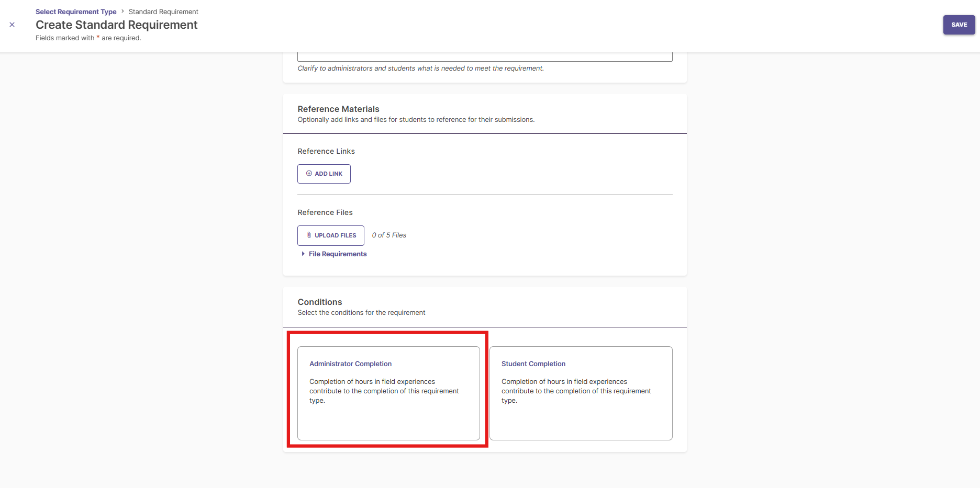This screenshot has width=980, height=488.
Task: Click the '0 of 5 Files' counter text
Action: coord(389,235)
